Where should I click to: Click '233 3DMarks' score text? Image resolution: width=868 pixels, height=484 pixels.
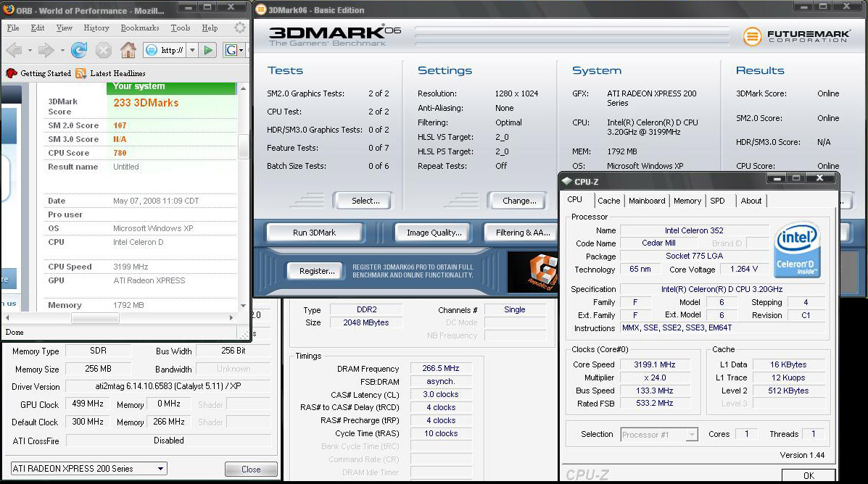[x=146, y=103]
